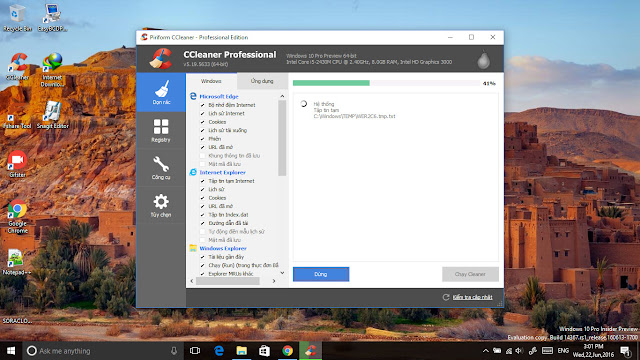
Task: Toggle Đường dẫn đã tải checkbox
Action: (202, 223)
